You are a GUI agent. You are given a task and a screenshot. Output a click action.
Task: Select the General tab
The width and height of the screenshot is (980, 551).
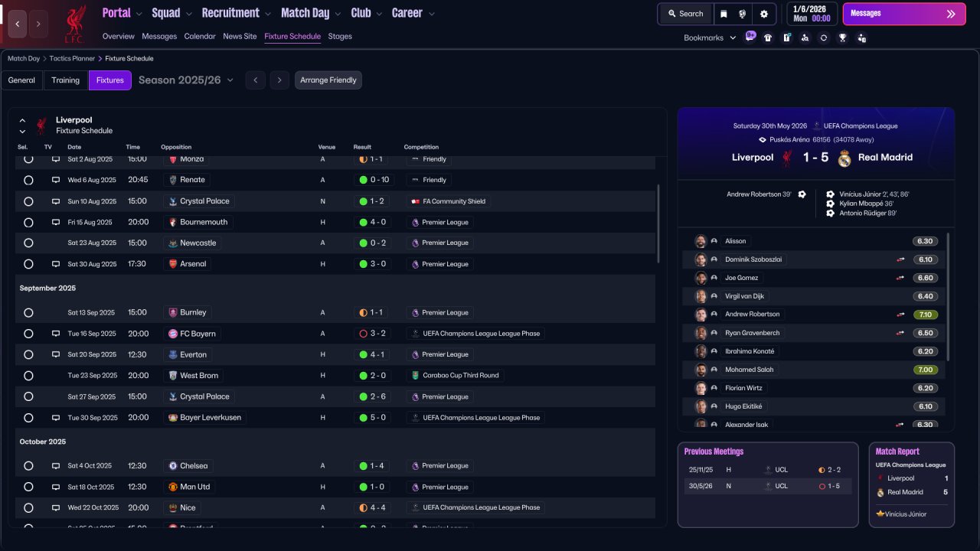tap(21, 80)
